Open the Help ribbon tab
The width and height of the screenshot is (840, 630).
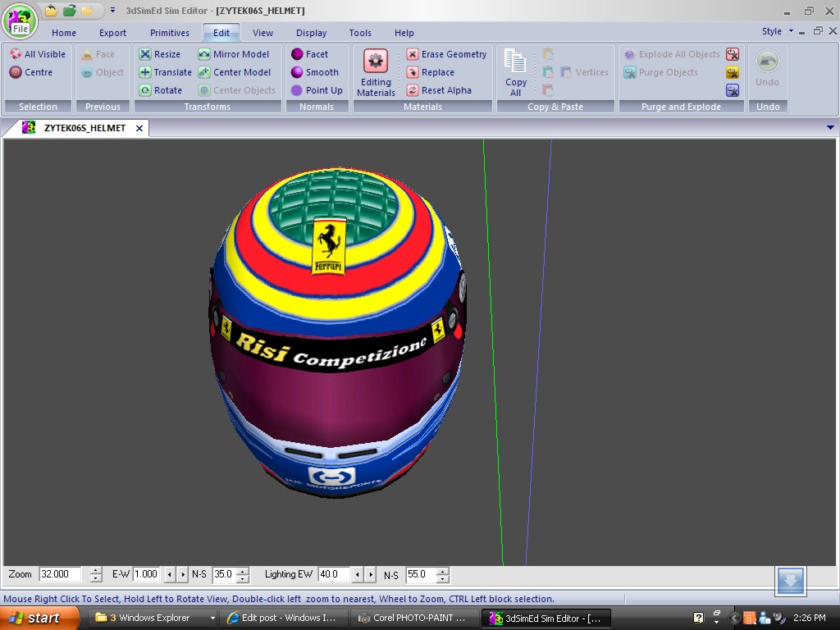pyautogui.click(x=404, y=33)
